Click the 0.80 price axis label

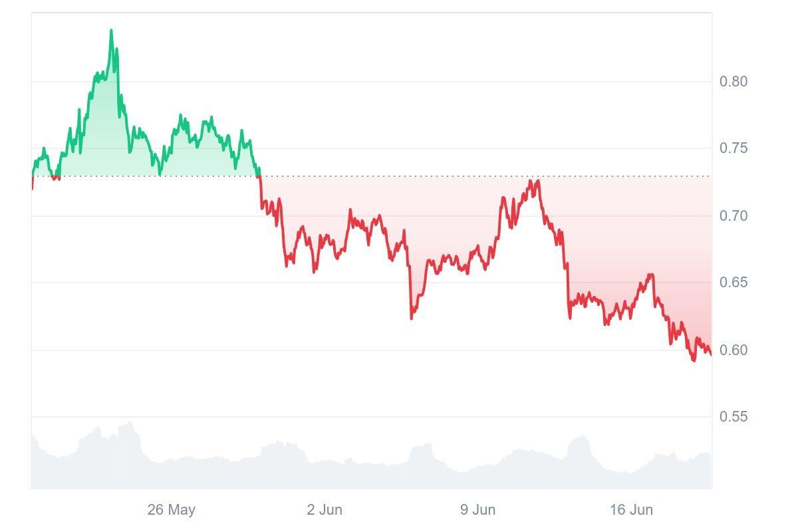coord(733,82)
